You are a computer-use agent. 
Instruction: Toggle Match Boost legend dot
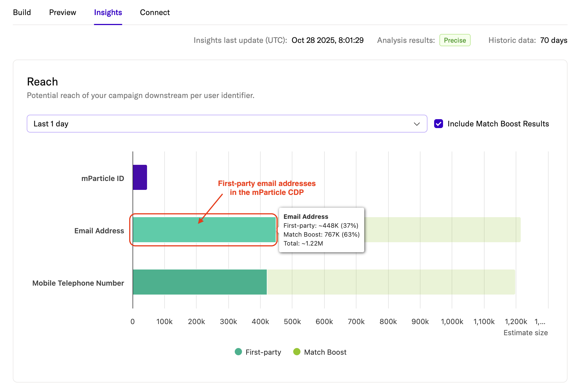click(297, 352)
